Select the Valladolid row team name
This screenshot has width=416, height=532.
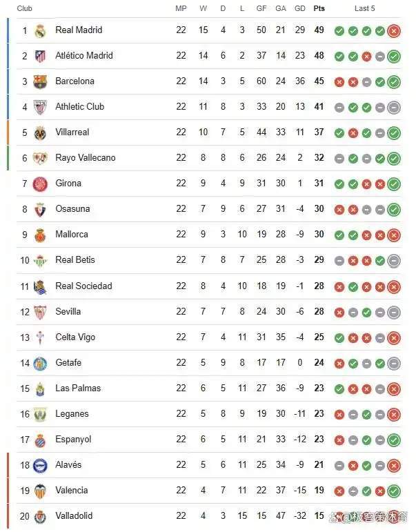[x=74, y=515]
